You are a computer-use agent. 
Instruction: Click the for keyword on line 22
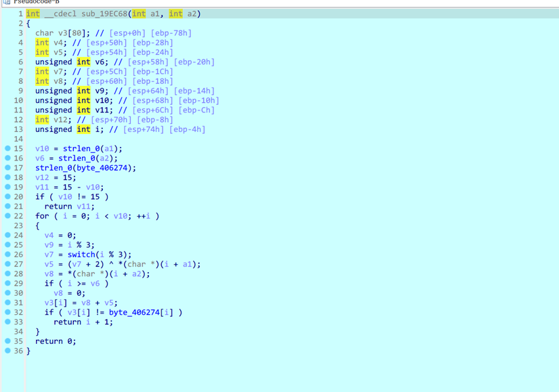tap(42, 216)
